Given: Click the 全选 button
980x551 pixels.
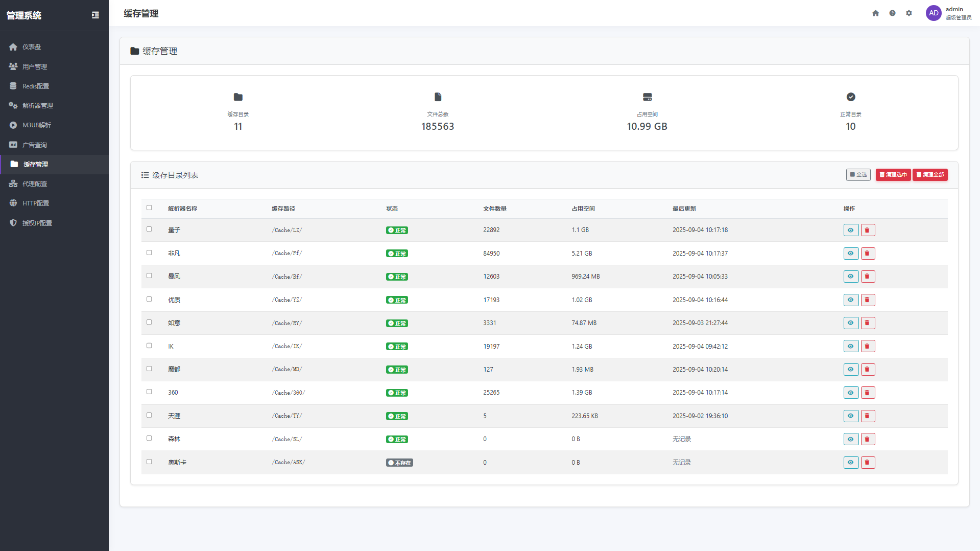Looking at the screenshot, I should coord(858,175).
